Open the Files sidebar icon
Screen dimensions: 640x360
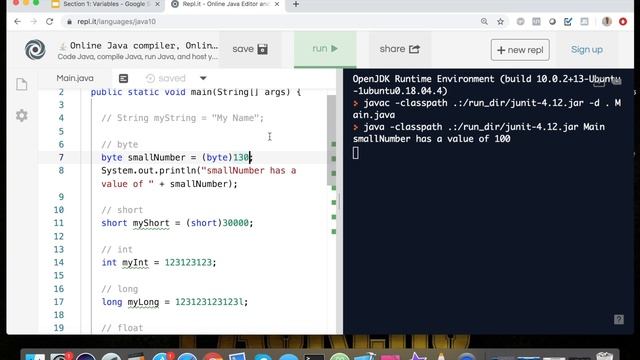[22, 84]
